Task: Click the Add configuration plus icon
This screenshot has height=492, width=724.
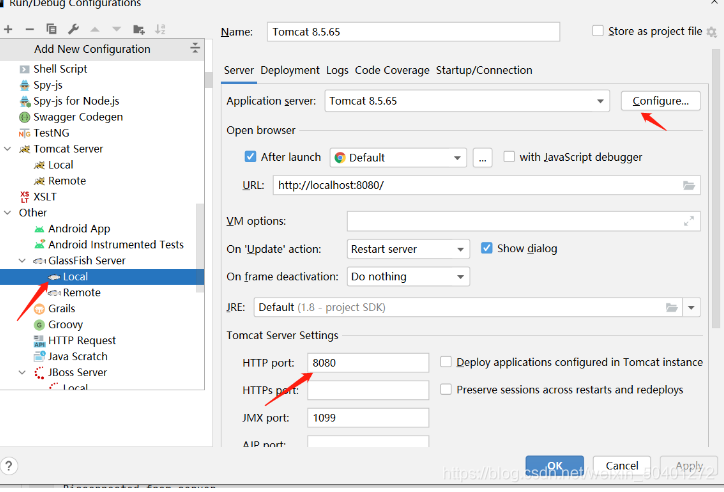Action: point(8,30)
